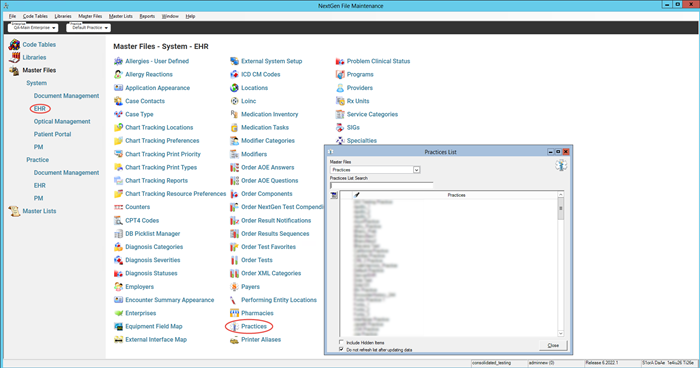Image resolution: width=700 pixels, height=368 pixels.
Task: Open the Rx Units icon
Action: click(340, 101)
